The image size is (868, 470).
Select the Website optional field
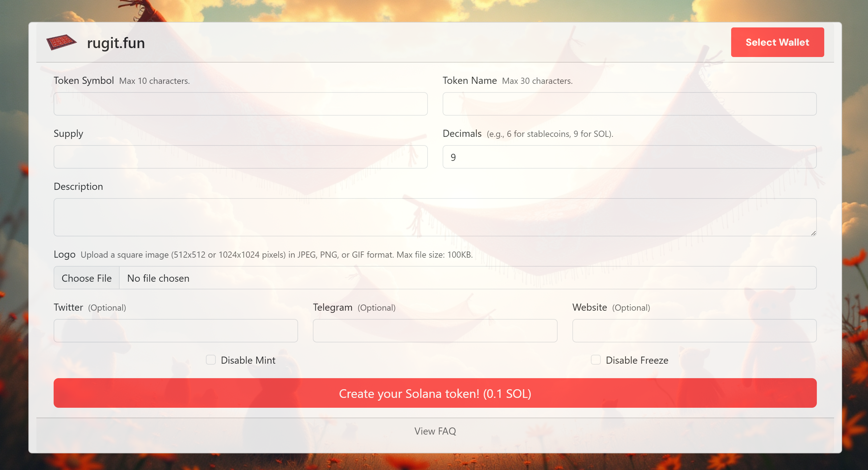694,330
